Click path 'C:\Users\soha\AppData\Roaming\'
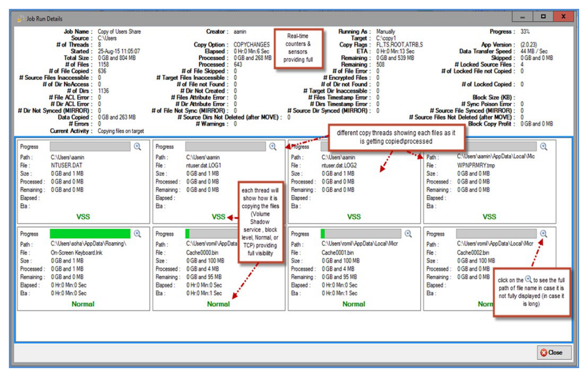The height and width of the screenshot is (377, 588). pos(89,244)
